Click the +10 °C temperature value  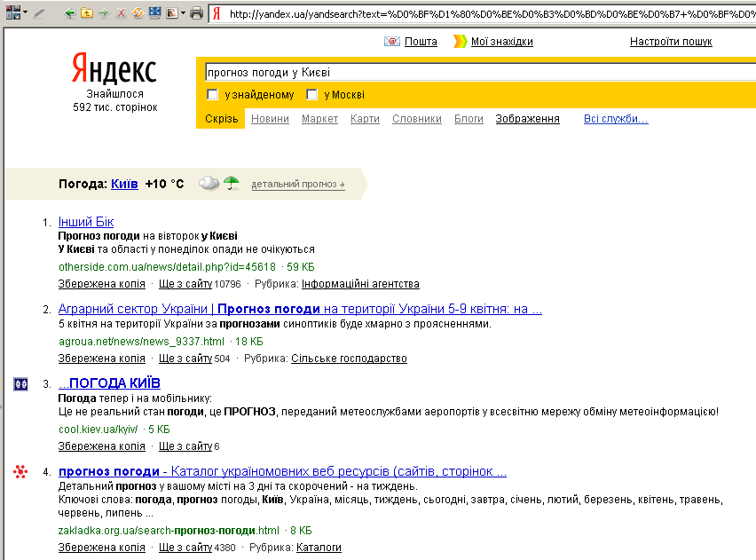pos(165,184)
